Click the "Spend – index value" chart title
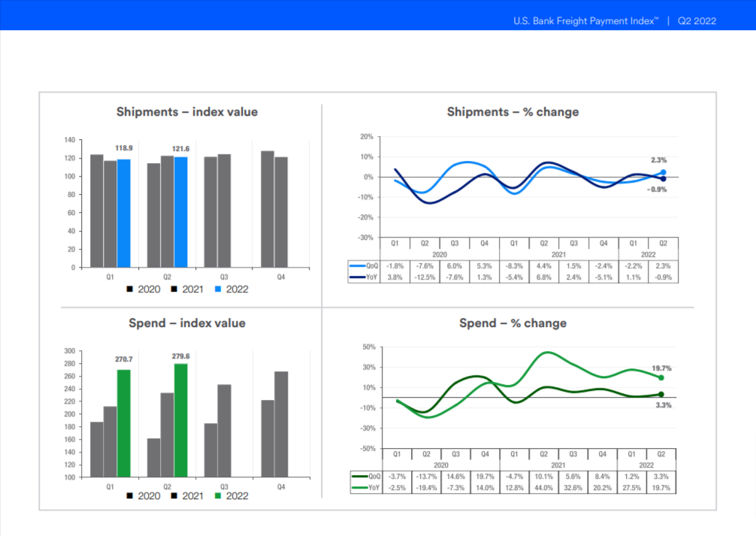 point(187,323)
